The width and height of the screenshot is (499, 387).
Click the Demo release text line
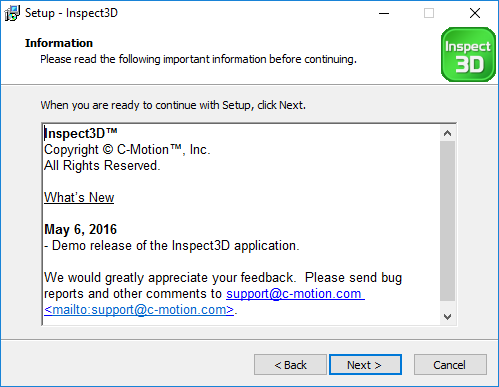click(172, 245)
